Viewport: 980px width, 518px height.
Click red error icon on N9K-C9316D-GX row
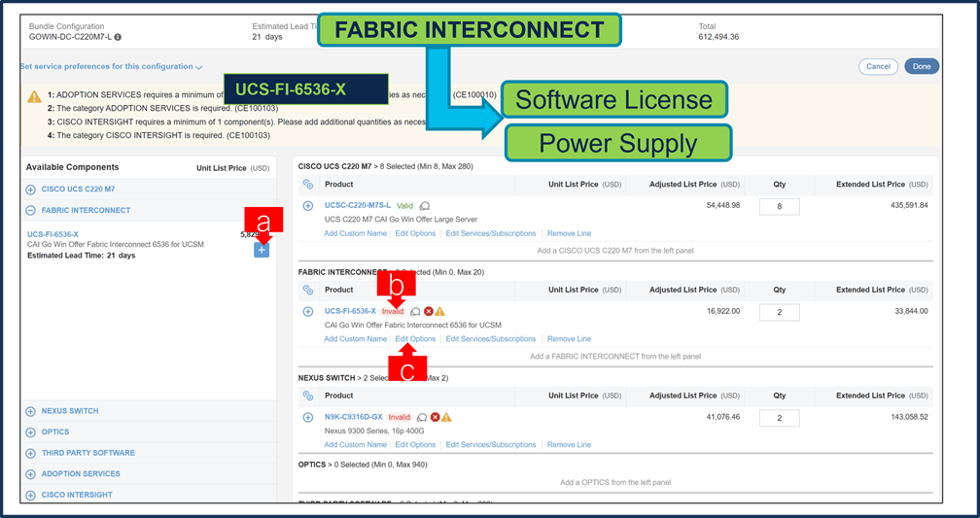click(x=435, y=417)
